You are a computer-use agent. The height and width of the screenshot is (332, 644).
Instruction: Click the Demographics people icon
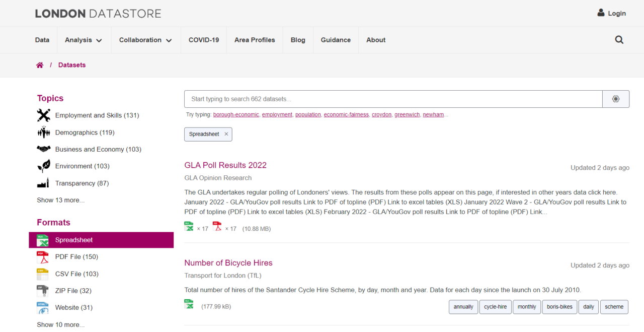(43, 132)
